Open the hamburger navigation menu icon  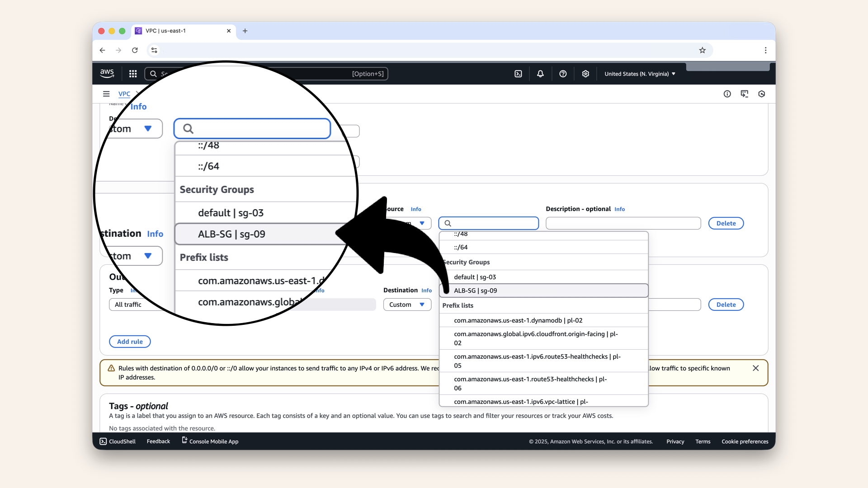(106, 94)
